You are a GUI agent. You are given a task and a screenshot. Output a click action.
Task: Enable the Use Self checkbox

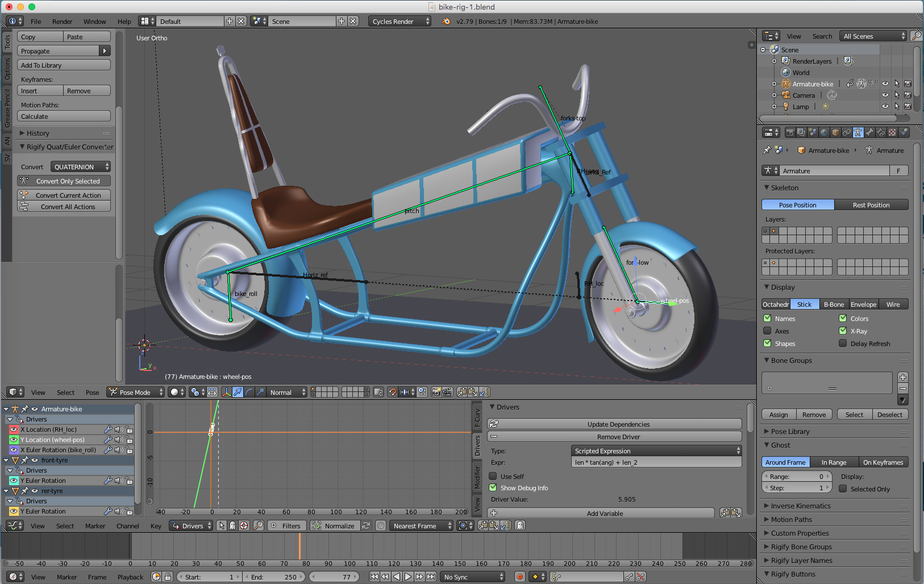tap(493, 477)
